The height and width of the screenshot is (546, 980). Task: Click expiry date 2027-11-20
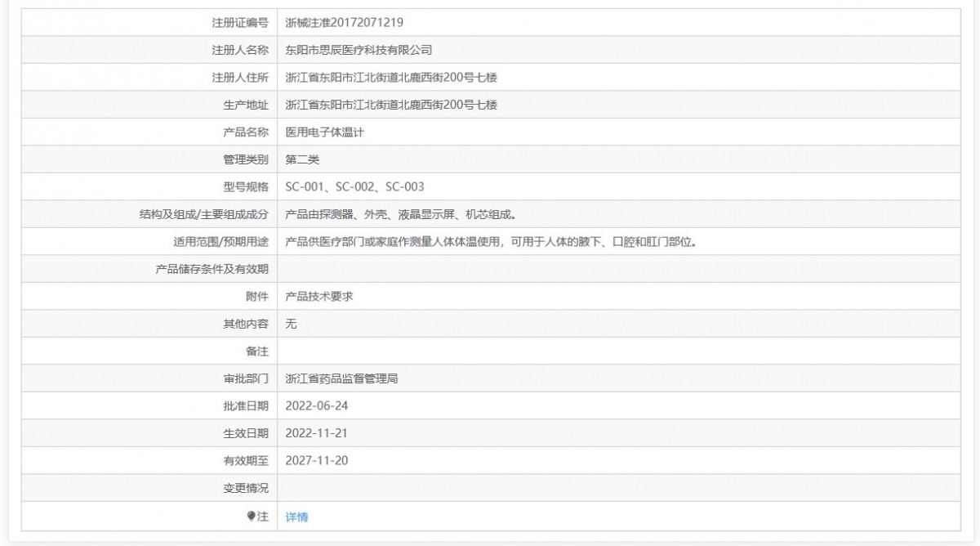317,461
